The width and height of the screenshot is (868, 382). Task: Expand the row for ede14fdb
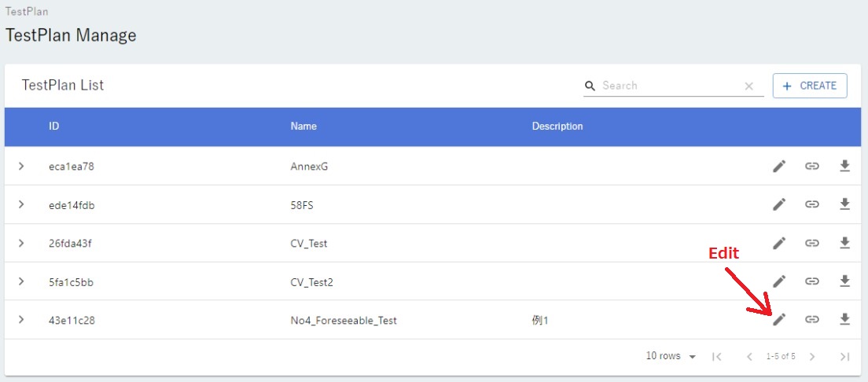pyautogui.click(x=21, y=204)
